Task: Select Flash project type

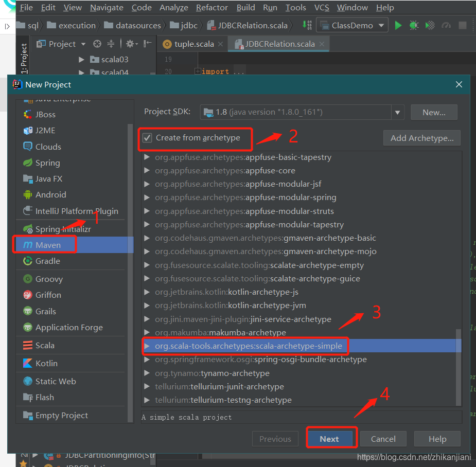Action: tap(75, 397)
